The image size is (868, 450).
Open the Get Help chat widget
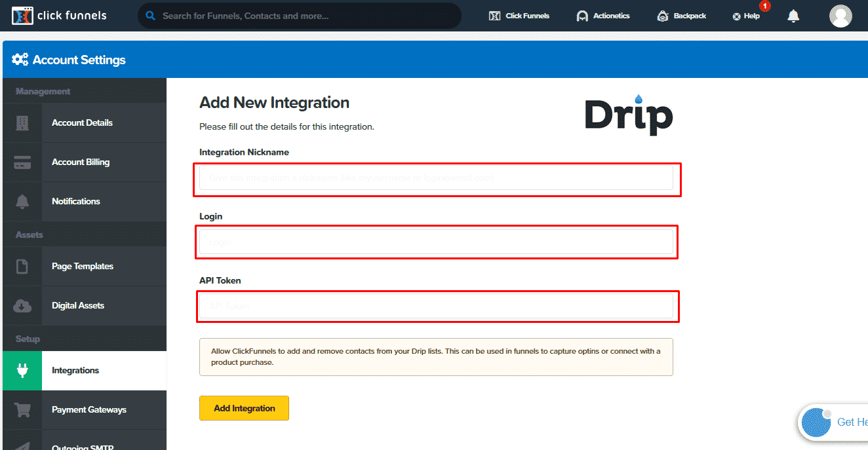tap(834, 422)
